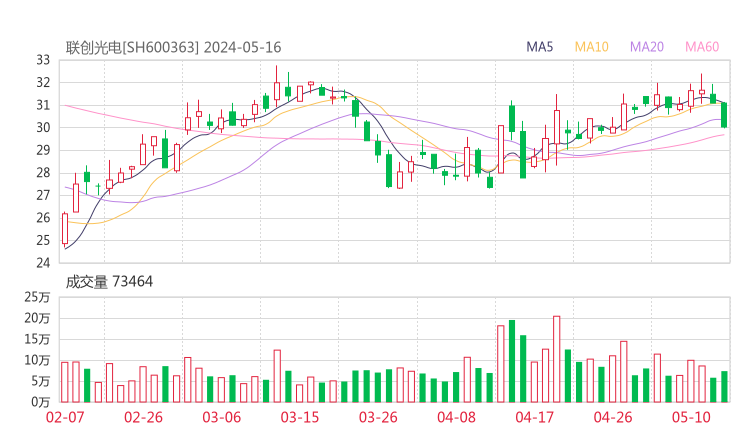Click the 25万 volume axis label
The width and height of the screenshot is (740, 440).
37,297
